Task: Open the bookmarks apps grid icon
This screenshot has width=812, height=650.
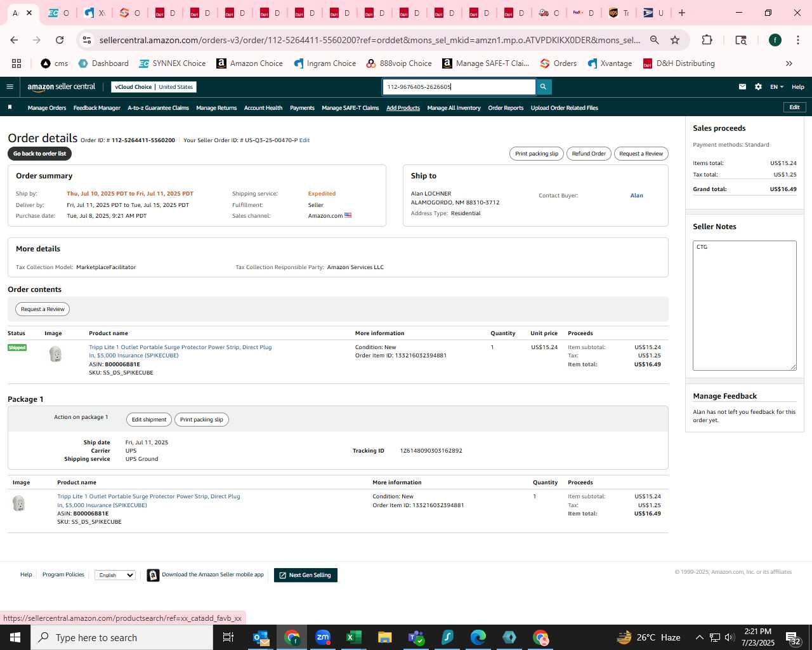Action: (x=16, y=63)
